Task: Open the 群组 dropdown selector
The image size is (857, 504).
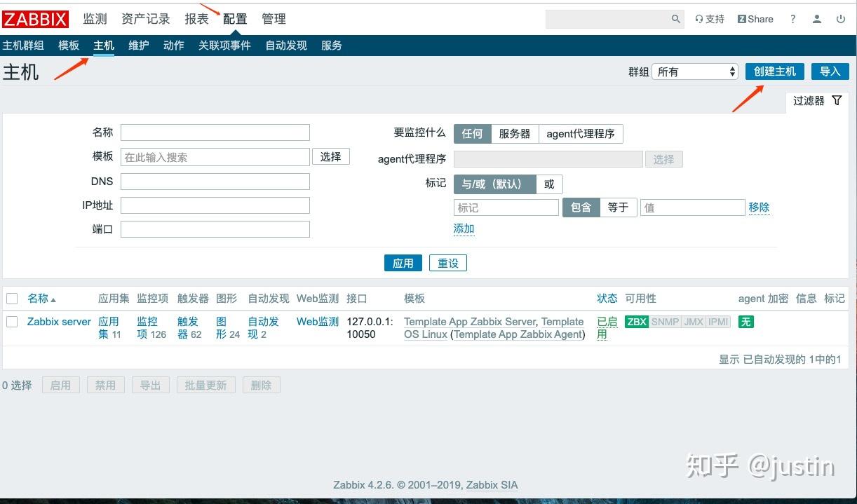Action: coord(694,71)
